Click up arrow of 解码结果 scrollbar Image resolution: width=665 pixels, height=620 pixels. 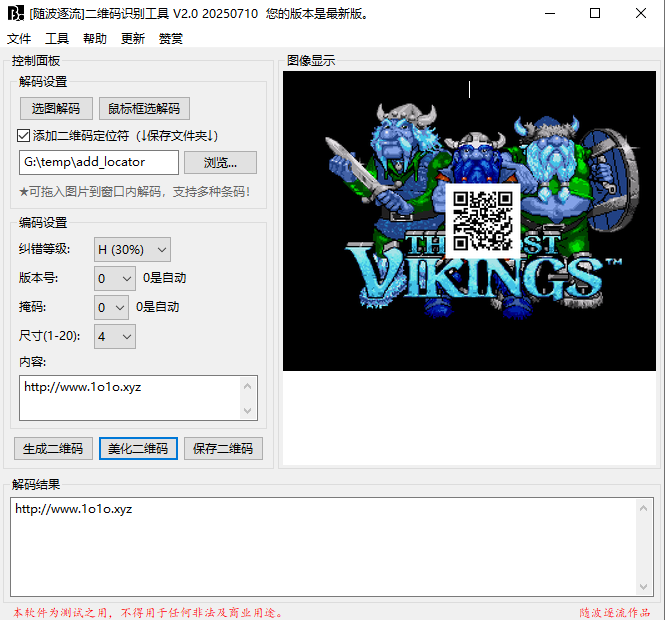point(643,508)
